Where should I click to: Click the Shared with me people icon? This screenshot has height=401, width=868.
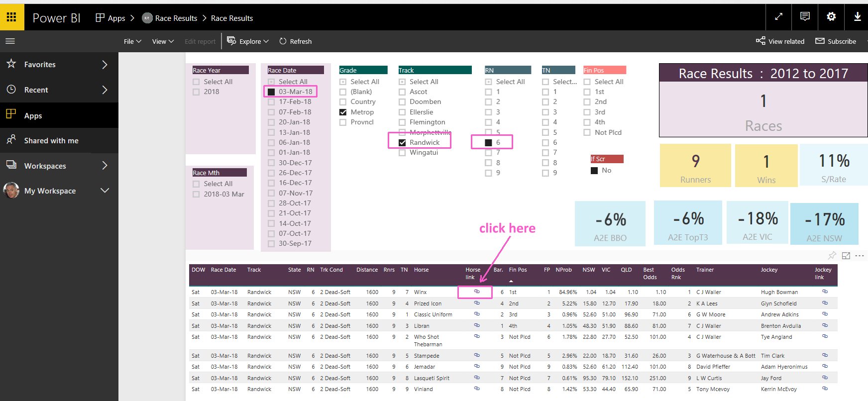click(11, 140)
